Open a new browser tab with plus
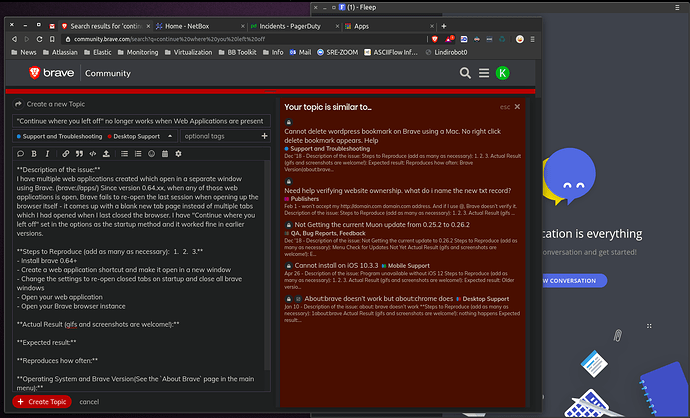The width and height of the screenshot is (690, 418). [x=444, y=26]
